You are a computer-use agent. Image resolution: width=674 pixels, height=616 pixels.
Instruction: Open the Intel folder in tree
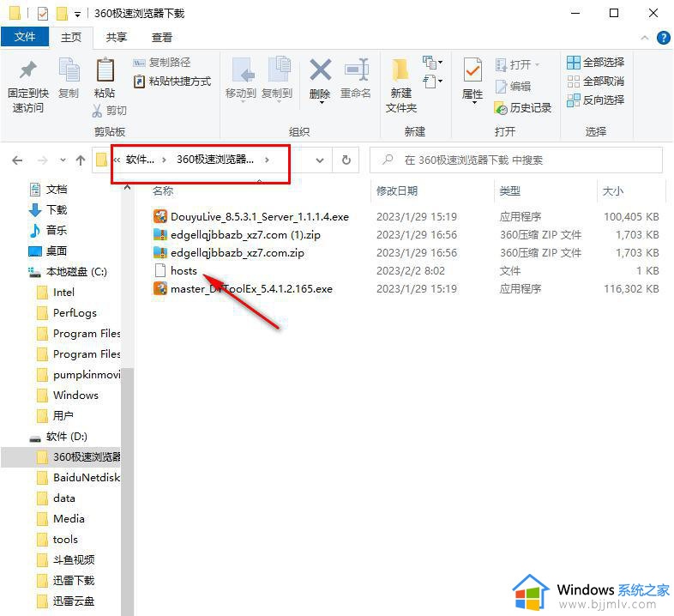coord(56,293)
